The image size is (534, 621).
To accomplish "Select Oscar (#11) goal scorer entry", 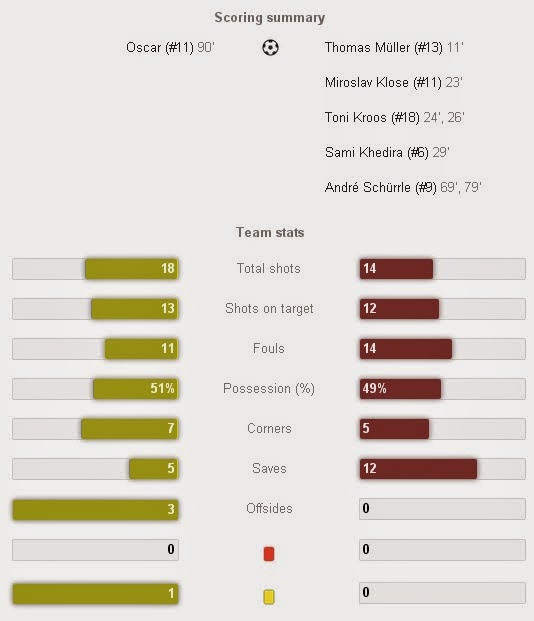I will point(170,48).
